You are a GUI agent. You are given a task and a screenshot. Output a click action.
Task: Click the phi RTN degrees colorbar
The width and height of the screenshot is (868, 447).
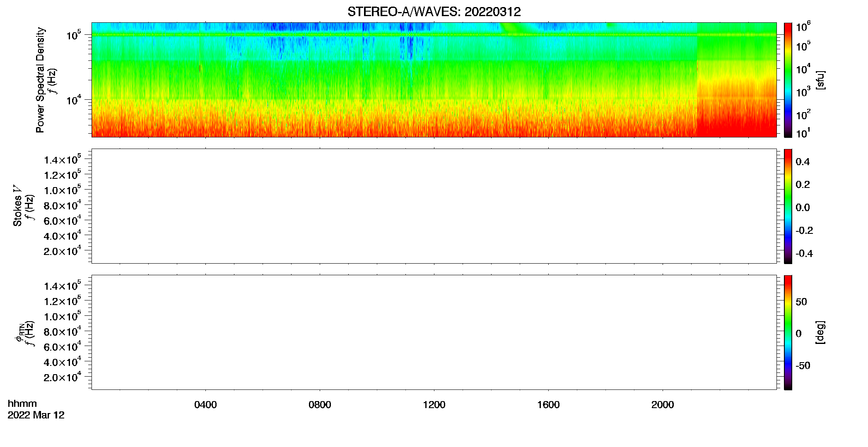[788, 332]
